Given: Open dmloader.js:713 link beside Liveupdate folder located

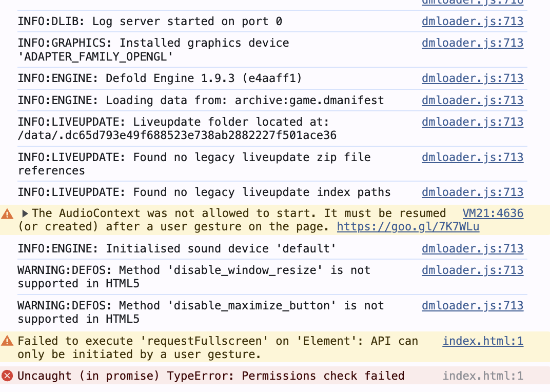Looking at the screenshot, I should [x=473, y=122].
